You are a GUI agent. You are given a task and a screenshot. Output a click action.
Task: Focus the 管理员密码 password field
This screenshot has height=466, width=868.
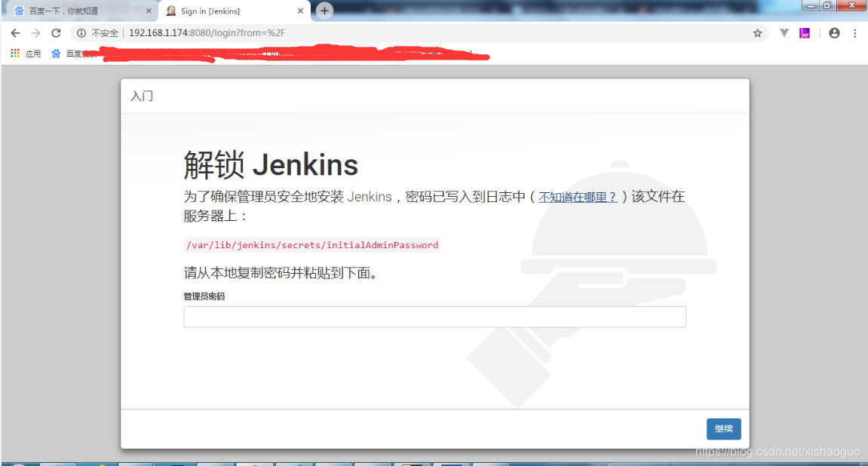coord(434,317)
